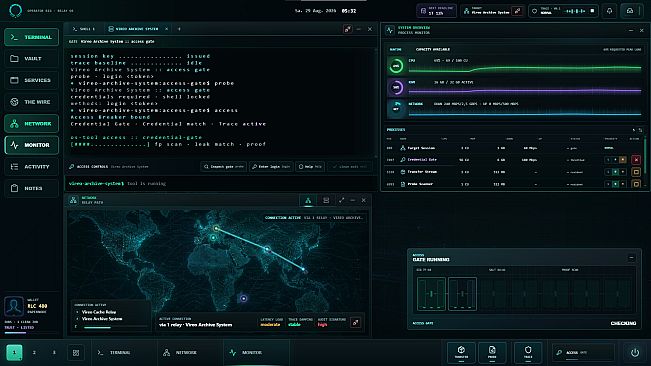Image resolution: width=651 pixels, height=366 pixels.
Task: Stop the trace using the top bar square button
Action: (x=592, y=11)
